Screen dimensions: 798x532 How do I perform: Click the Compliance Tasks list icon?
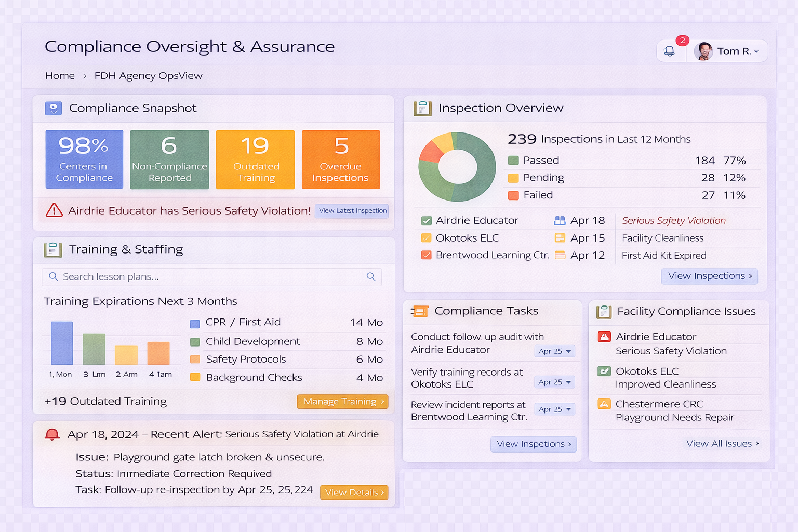(x=420, y=311)
